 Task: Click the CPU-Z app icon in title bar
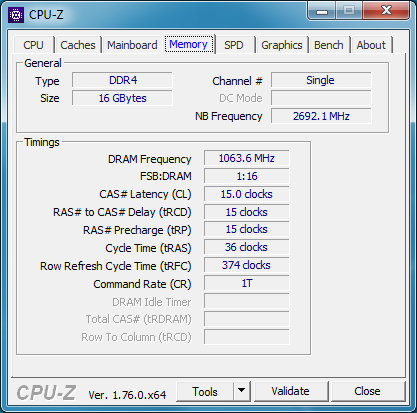coord(16,15)
